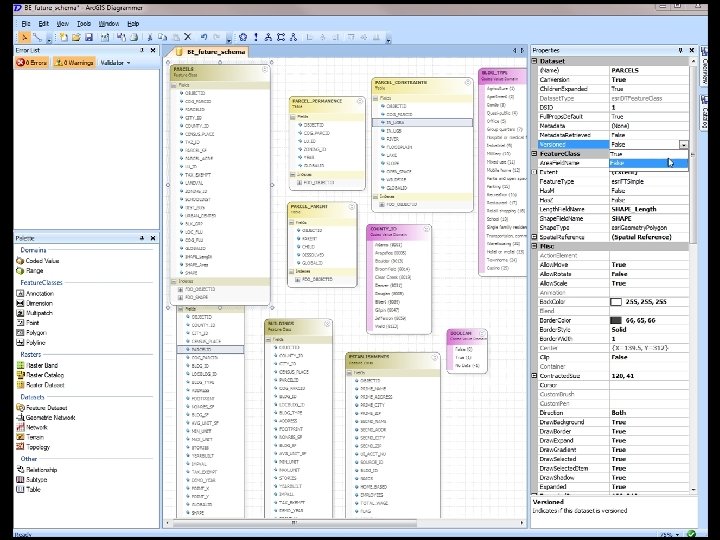Open the File menu
Image resolution: width=720 pixels, height=540 pixels.
pos(26,23)
